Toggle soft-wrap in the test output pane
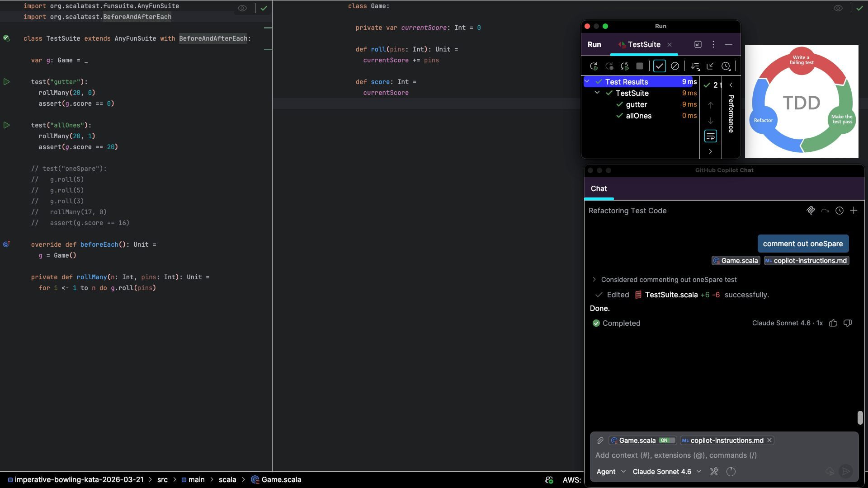Screen dimensions: 868x488 [710, 136]
